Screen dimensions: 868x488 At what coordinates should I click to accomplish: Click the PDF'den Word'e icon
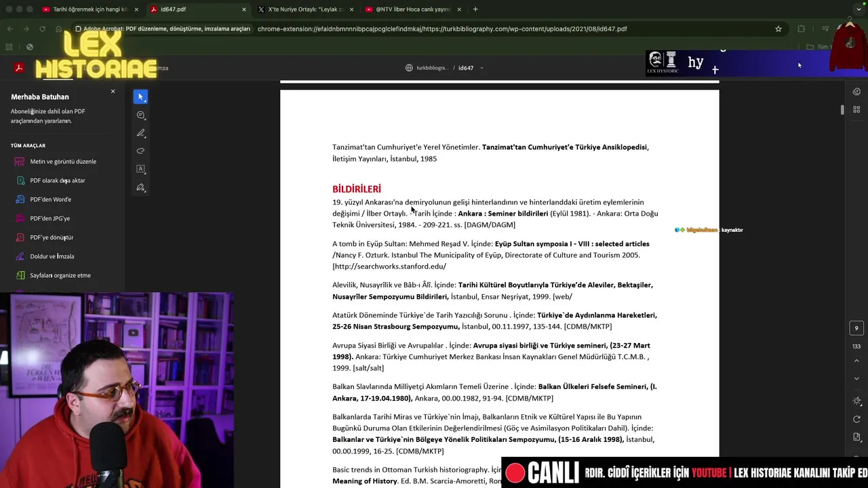[x=20, y=199]
